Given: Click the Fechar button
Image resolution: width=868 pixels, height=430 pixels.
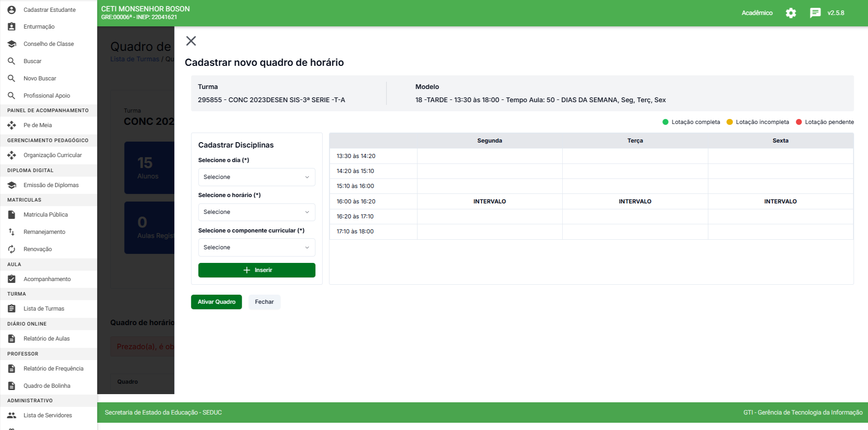Looking at the screenshot, I should coord(264,302).
